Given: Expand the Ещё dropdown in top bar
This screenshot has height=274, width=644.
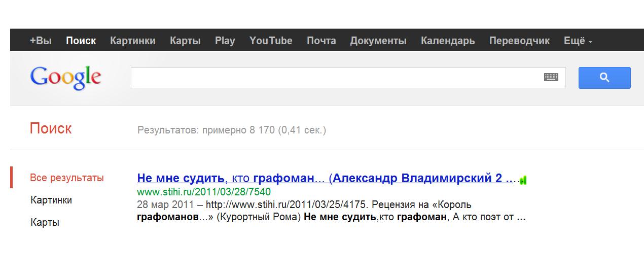Looking at the screenshot, I should click(578, 41).
